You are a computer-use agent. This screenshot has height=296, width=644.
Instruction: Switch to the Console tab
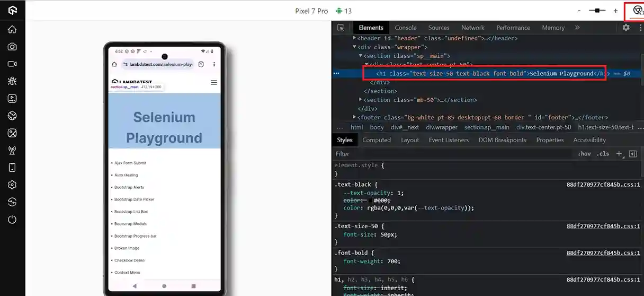406,28
